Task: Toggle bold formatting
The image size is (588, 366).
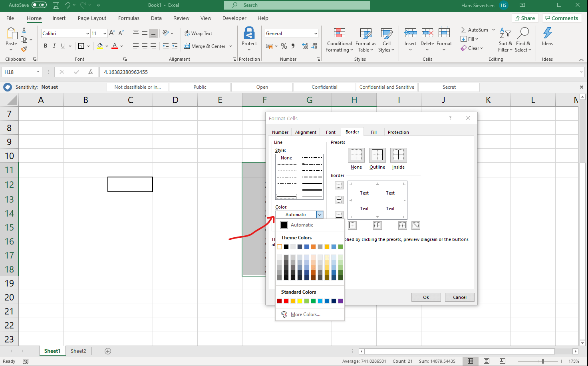Action: click(45, 46)
